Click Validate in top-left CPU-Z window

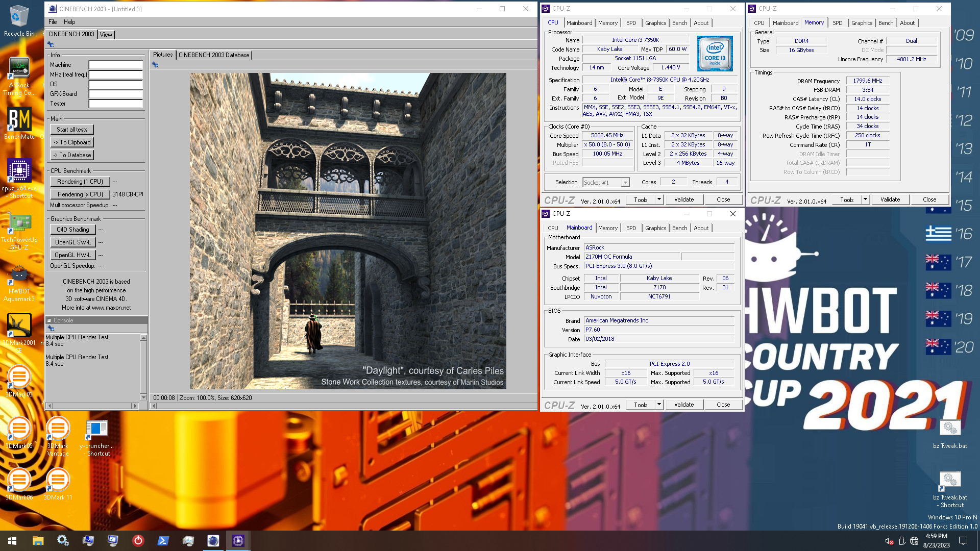tap(684, 199)
